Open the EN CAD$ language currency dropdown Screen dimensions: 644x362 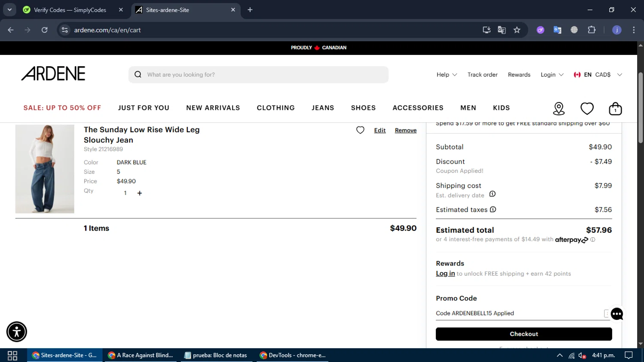(x=598, y=75)
